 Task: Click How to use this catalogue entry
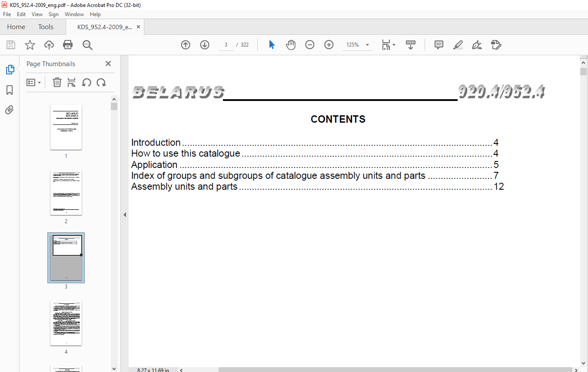pos(315,154)
